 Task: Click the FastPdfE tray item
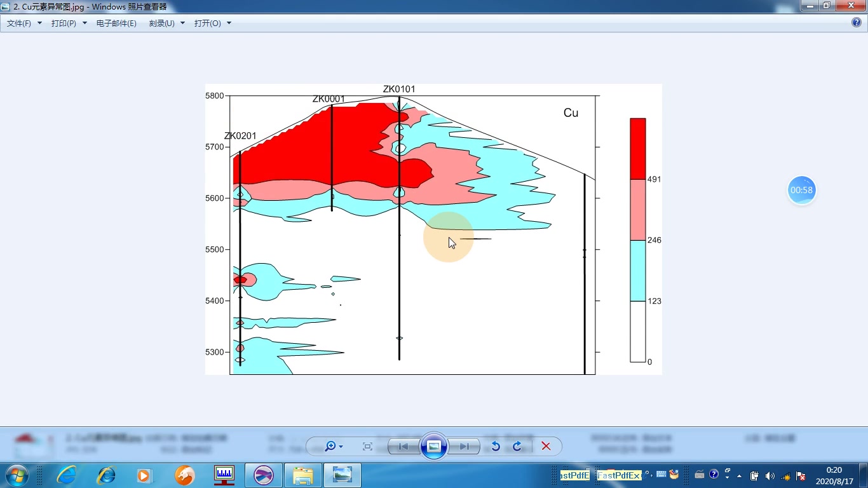click(x=575, y=475)
